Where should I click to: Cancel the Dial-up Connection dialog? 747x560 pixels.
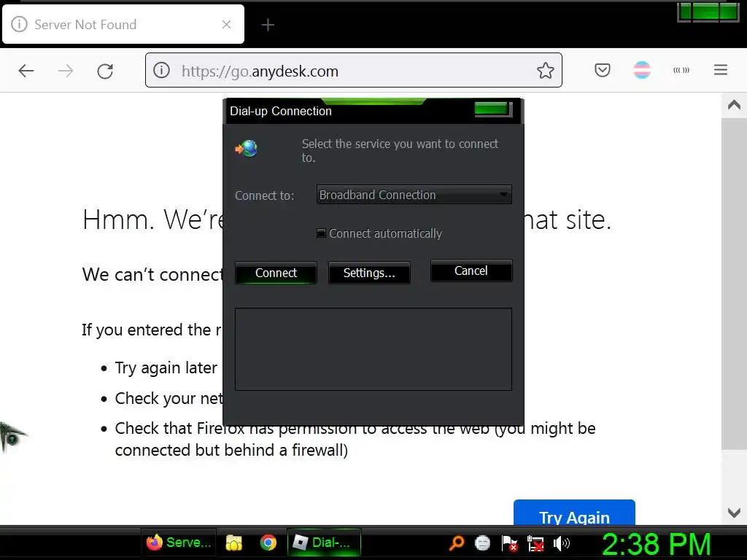(471, 271)
